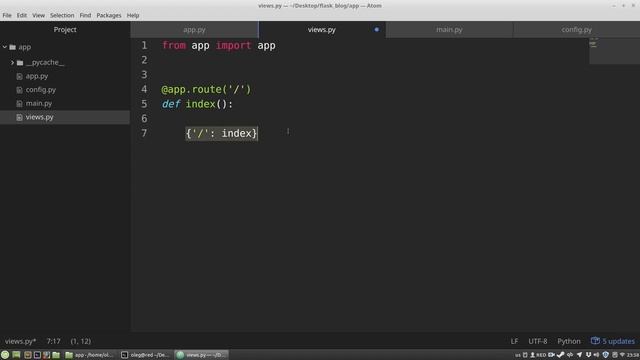Open config.py from the project tree
Image resolution: width=640 pixels, height=360 pixels.
[41, 89]
